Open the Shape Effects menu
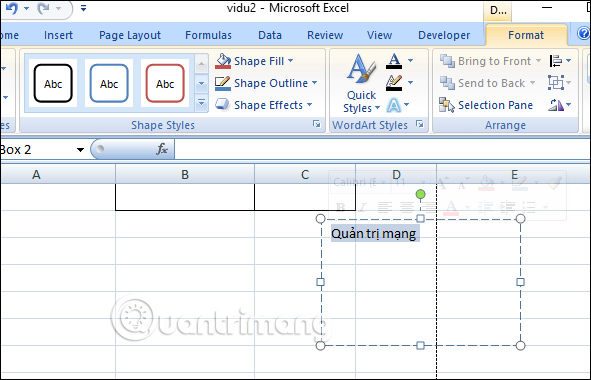This screenshot has width=591, height=380. click(264, 105)
